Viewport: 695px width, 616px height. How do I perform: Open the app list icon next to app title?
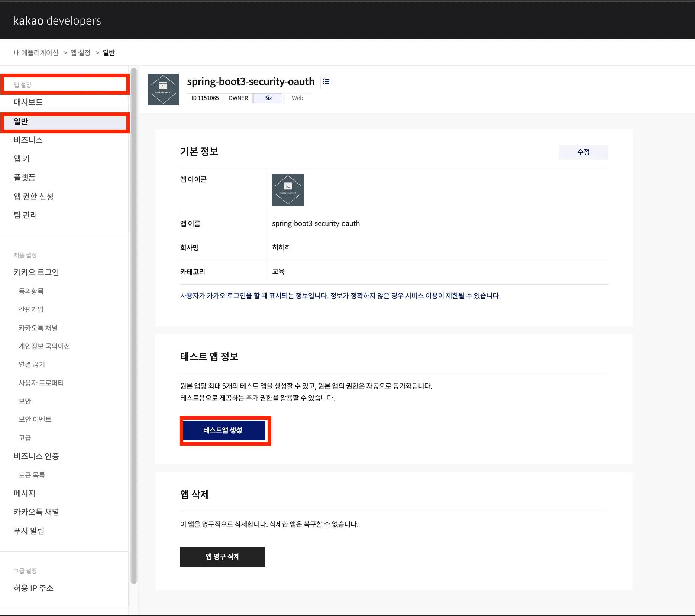[326, 82]
